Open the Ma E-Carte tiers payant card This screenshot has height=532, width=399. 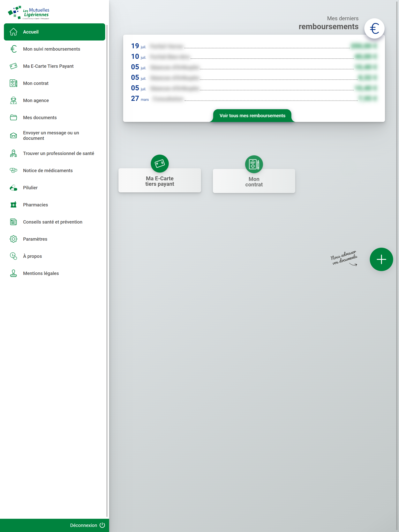tap(160, 180)
